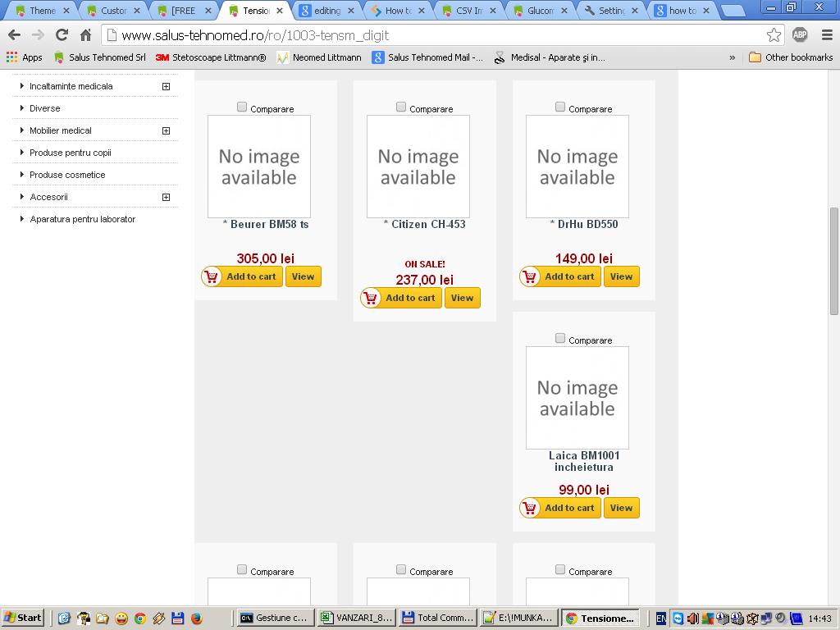Show more bookmarks chevron
840x630 pixels.
733,57
